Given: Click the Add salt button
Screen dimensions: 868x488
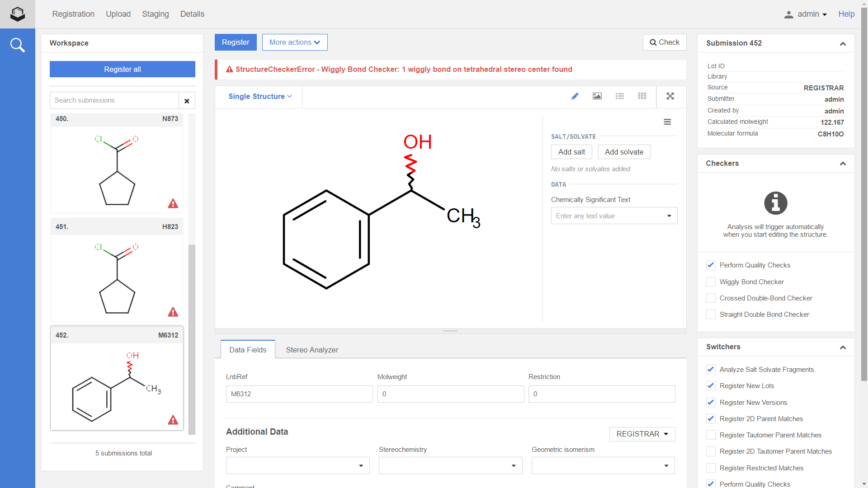Looking at the screenshot, I should (571, 152).
